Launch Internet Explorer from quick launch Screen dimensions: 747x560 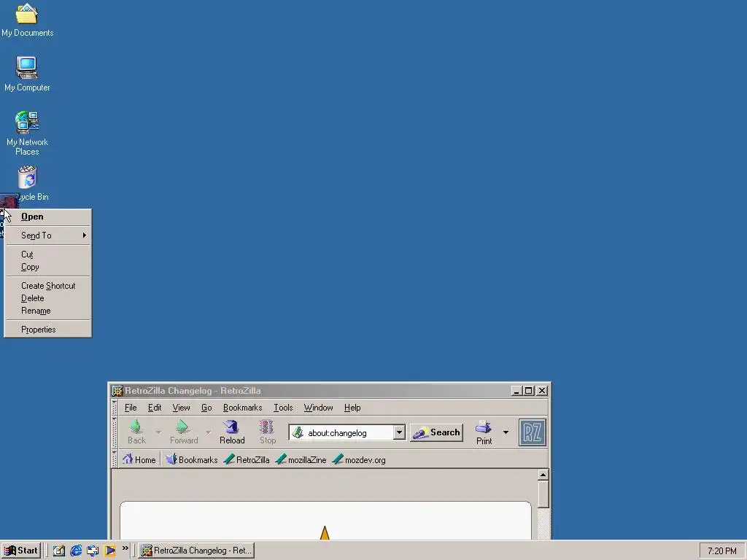click(x=76, y=551)
